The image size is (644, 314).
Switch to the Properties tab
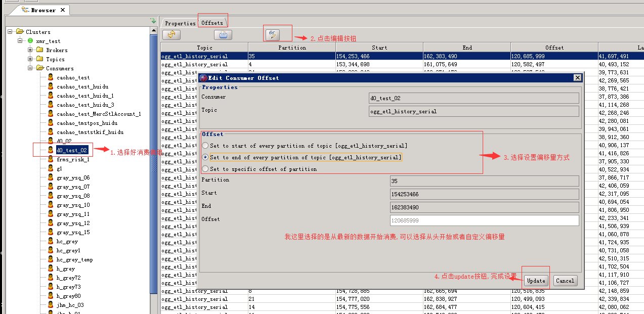(x=180, y=23)
